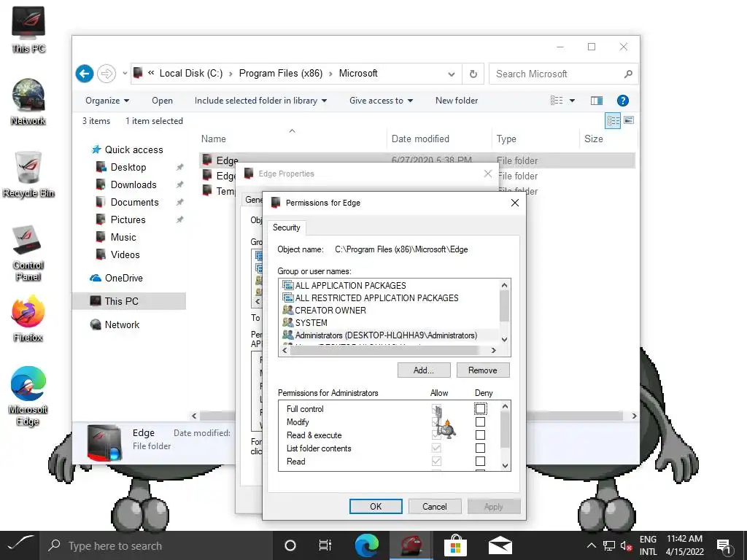Confirm permissions with OK
Viewport: 747px width, 560px height.
(x=376, y=507)
